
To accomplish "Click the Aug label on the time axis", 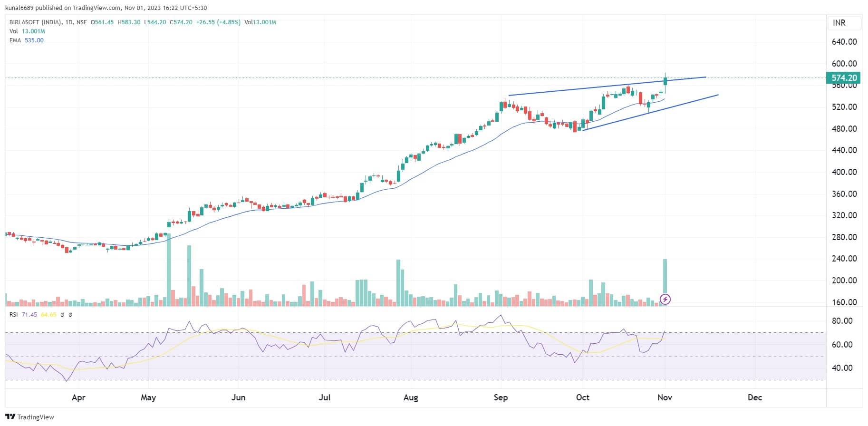I will click(x=411, y=397).
